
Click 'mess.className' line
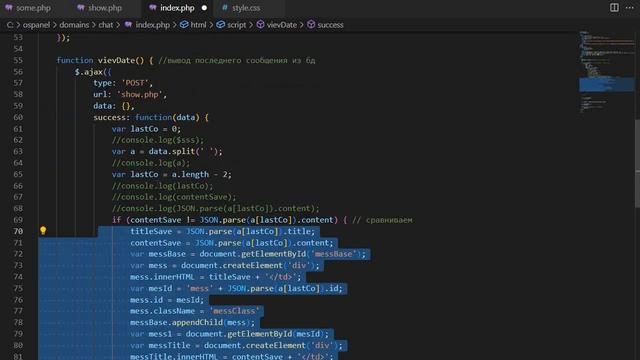pyautogui.click(x=195, y=311)
